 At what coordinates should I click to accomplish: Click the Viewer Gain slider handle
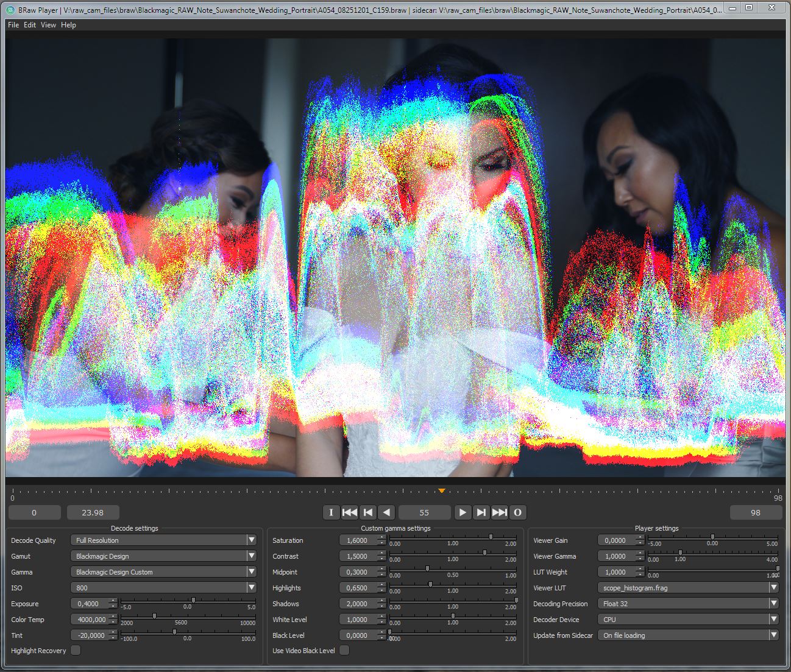pos(712,537)
